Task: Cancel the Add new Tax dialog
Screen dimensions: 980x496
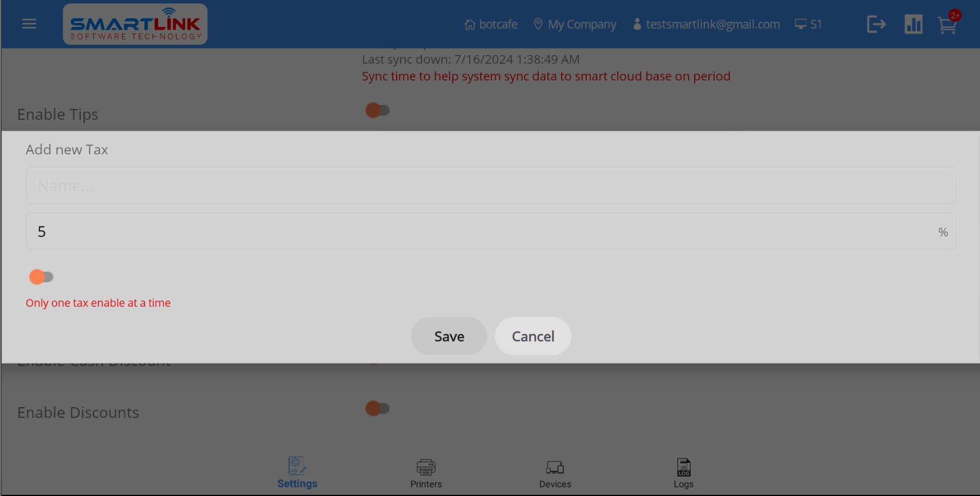Action: tap(533, 336)
